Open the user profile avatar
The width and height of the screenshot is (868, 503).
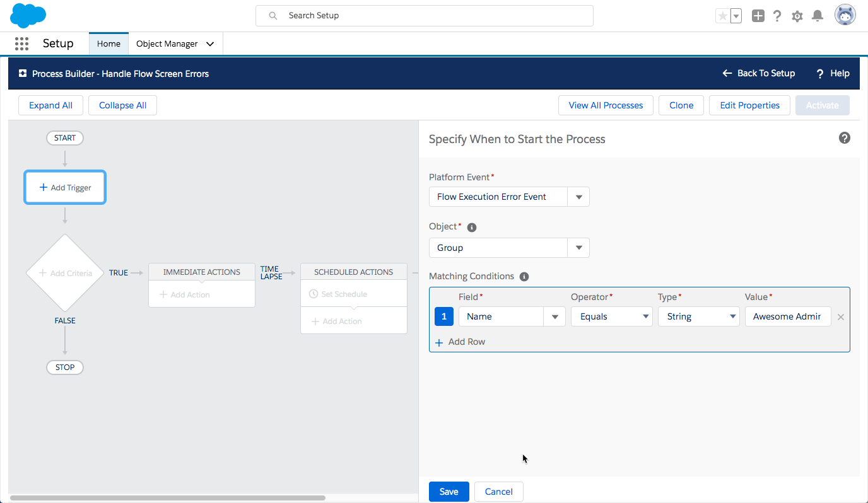(845, 14)
